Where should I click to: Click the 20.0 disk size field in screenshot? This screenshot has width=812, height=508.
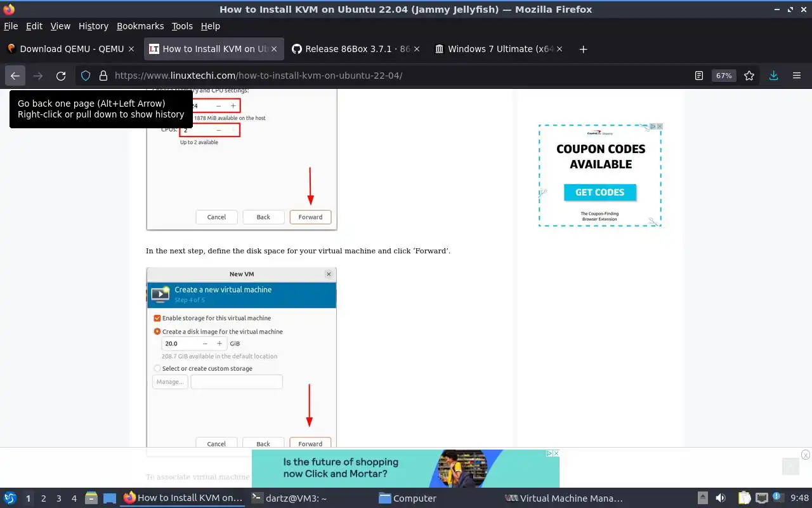[x=180, y=344]
